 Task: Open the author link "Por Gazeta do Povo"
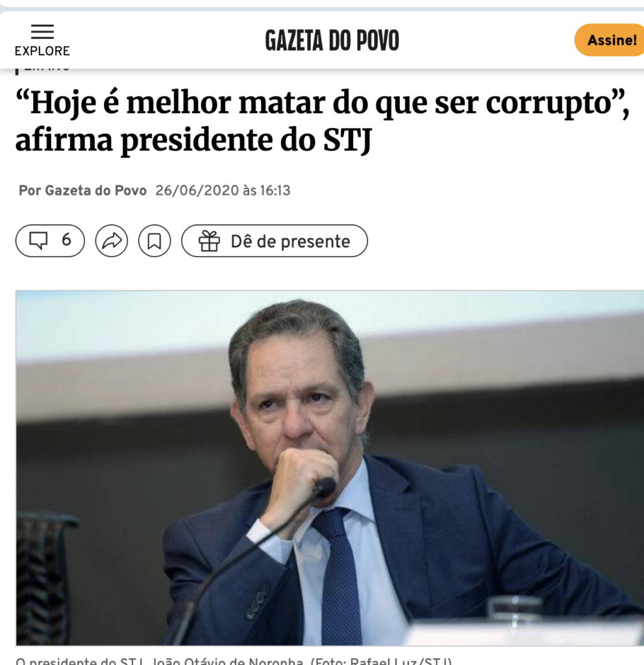coord(82,191)
